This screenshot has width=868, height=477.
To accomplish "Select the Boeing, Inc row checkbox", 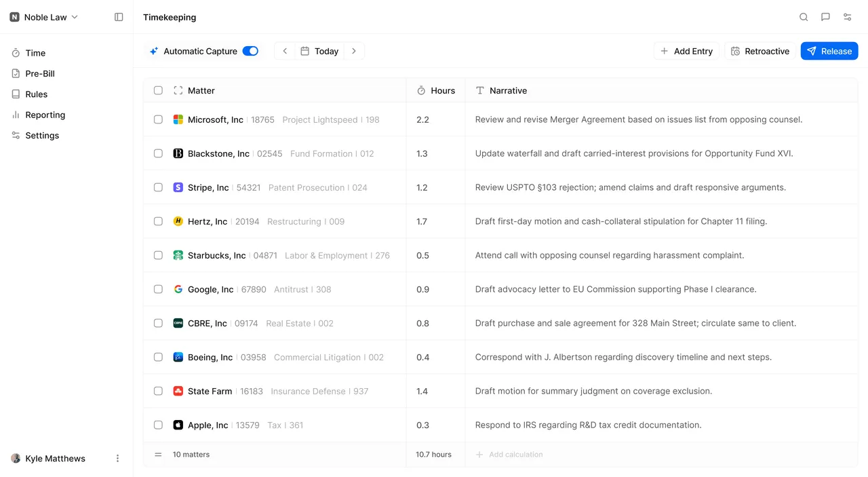I will (x=158, y=357).
